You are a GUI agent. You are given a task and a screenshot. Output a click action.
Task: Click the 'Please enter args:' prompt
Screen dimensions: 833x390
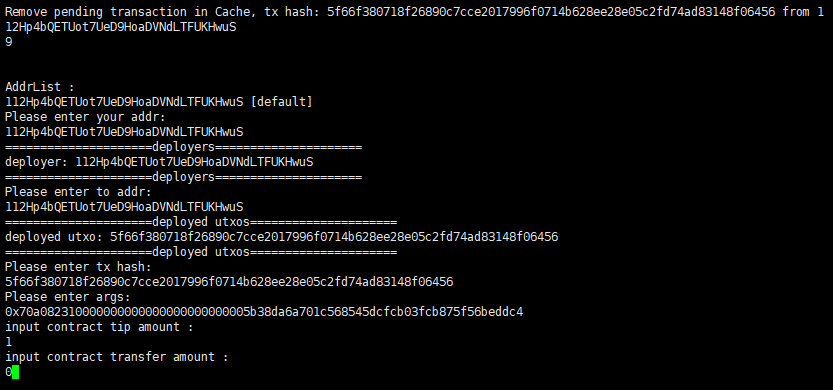point(68,296)
